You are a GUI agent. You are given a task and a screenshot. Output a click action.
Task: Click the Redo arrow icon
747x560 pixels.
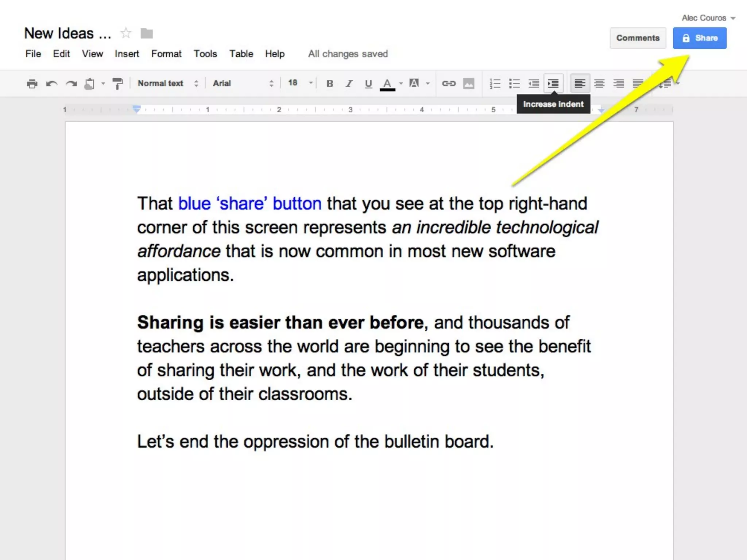pos(71,83)
